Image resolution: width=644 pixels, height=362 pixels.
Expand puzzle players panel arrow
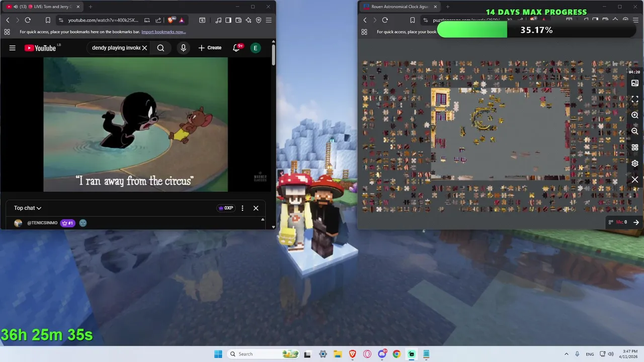(x=636, y=222)
